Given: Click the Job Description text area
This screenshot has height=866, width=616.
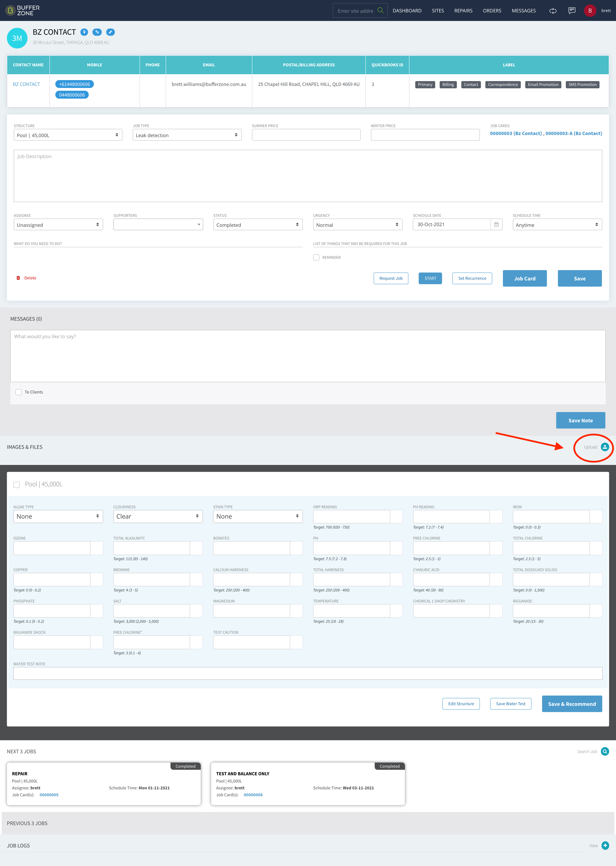Looking at the screenshot, I should coord(308,176).
